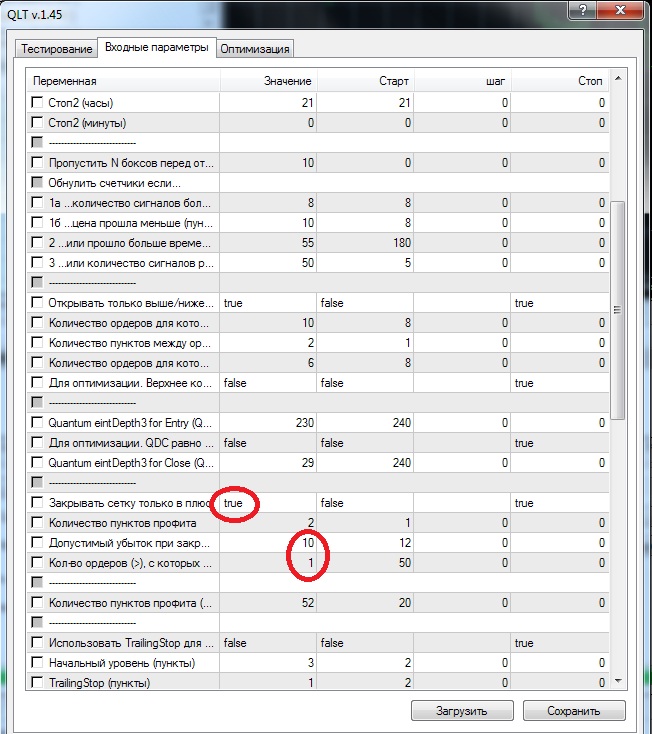Image resolution: width=652 pixels, height=734 pixels.
Task: Click start value 12 for Допустимый убыток
Action: 366,543
